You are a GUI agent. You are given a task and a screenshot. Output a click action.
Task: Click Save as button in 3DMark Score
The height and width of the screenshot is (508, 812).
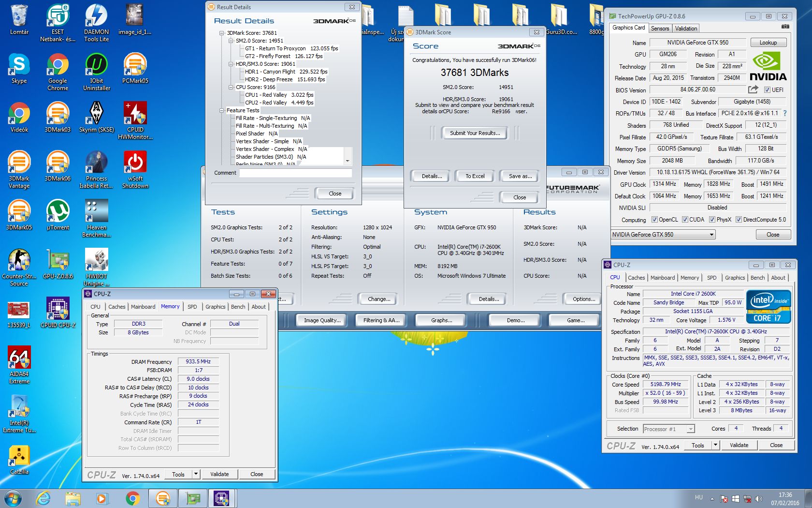coord(520,176)
